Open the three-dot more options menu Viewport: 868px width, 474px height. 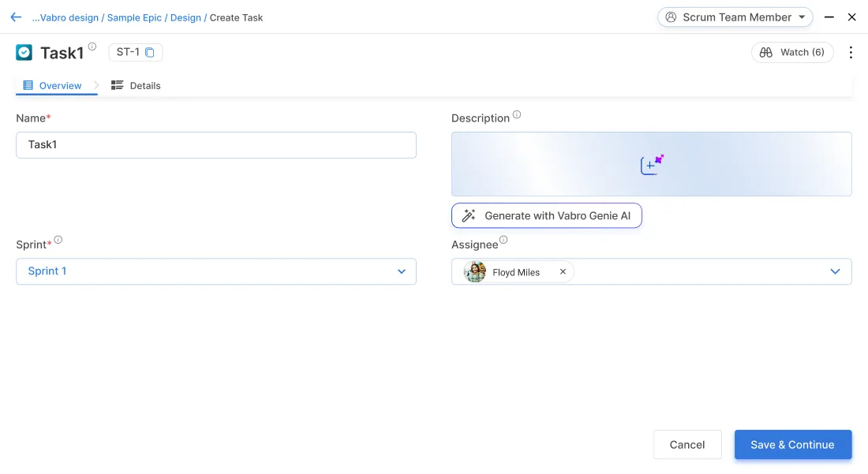pos(851,53)
